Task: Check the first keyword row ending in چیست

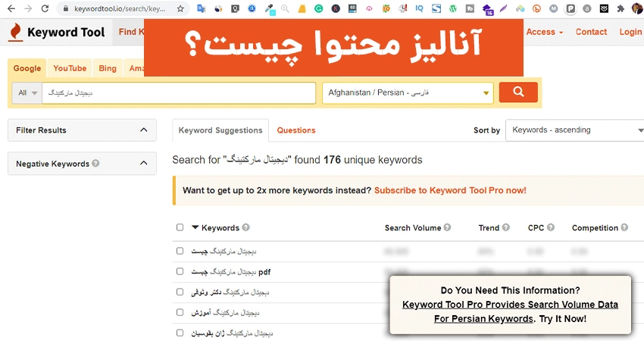Action: [x=180, y=251]
